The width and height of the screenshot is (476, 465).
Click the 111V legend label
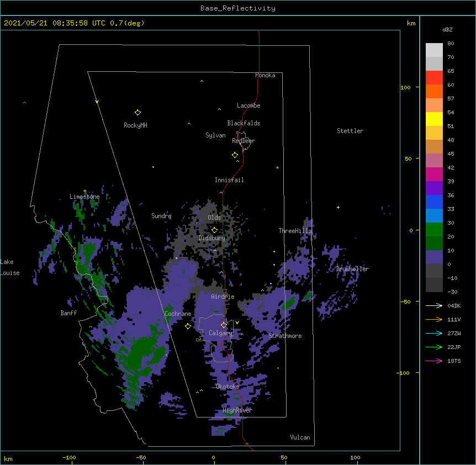pyautogui.click(x=454, y=319)
